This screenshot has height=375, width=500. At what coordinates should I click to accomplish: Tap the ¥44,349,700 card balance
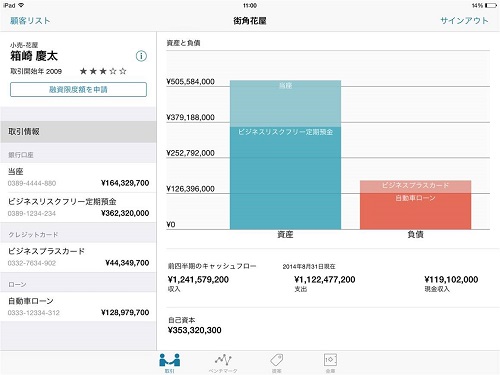click(x=127, y=263)
